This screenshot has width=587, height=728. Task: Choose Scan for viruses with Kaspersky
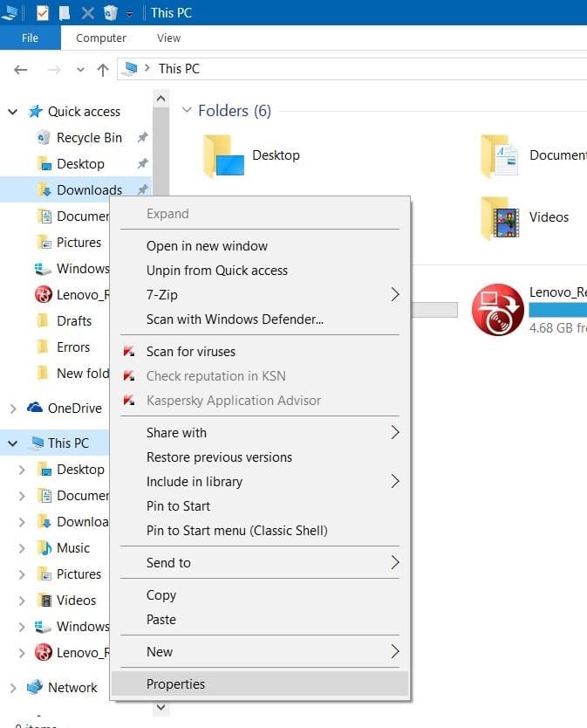point(260,352)
